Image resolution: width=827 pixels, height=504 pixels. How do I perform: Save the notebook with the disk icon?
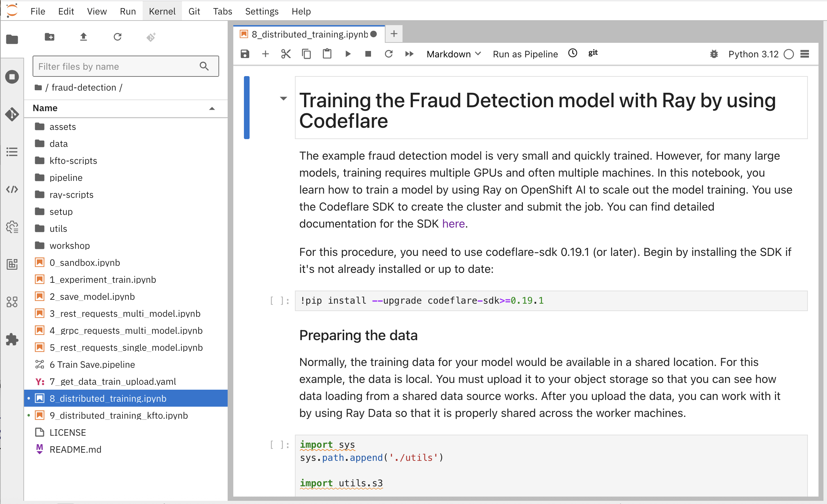[x=245, y=54]
